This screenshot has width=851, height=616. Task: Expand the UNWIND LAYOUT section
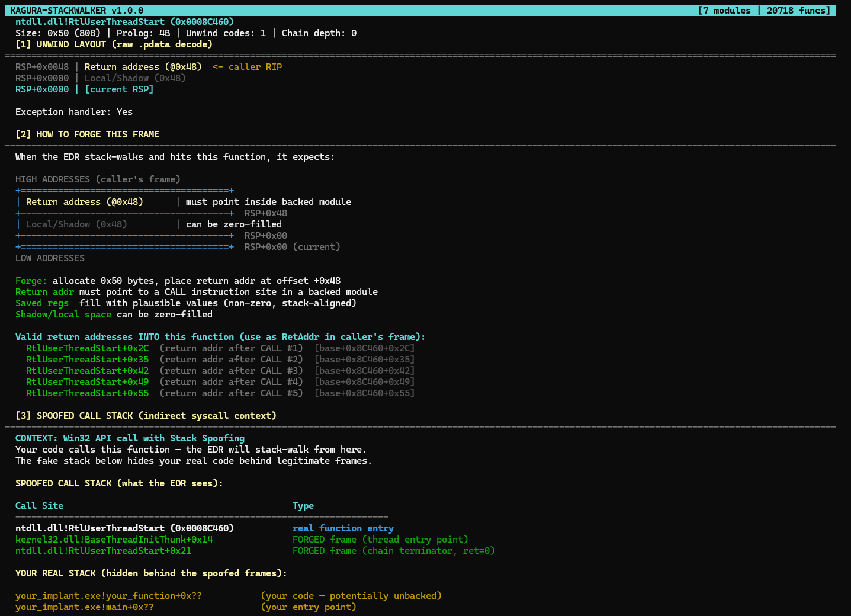click(114, 44)
